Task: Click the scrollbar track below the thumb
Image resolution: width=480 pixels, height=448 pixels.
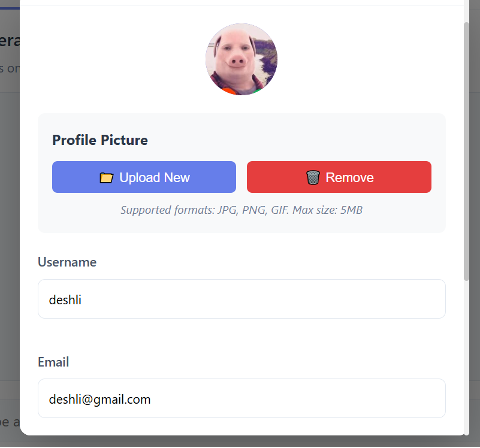Action: coord(466,355)
